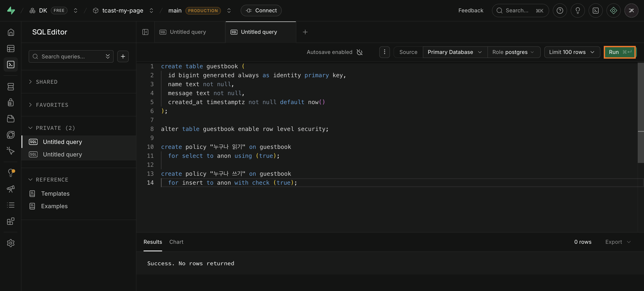The width and height of the screenshot is (644, 291).
Task: Open Project Home from the sidebar
Action: coord(11,32)
